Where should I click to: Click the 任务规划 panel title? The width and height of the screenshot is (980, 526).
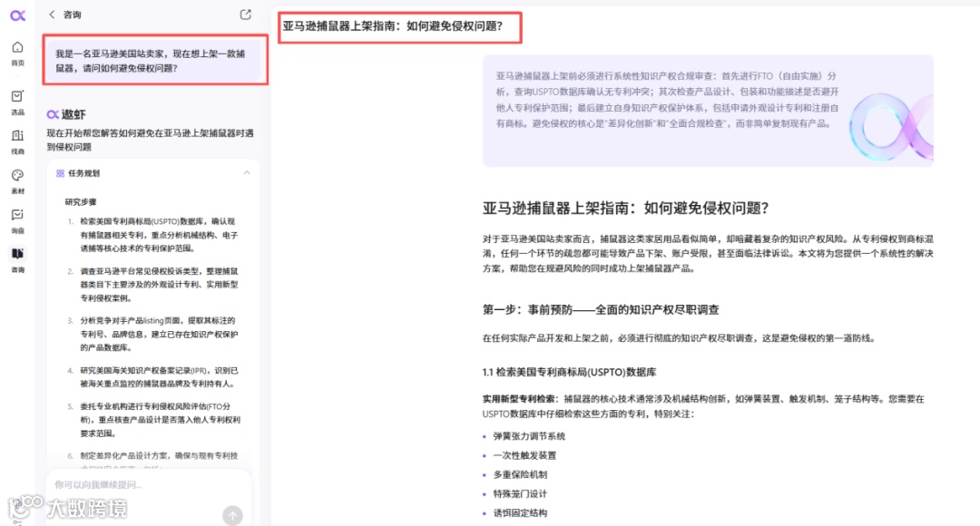[x=83, y=173]
